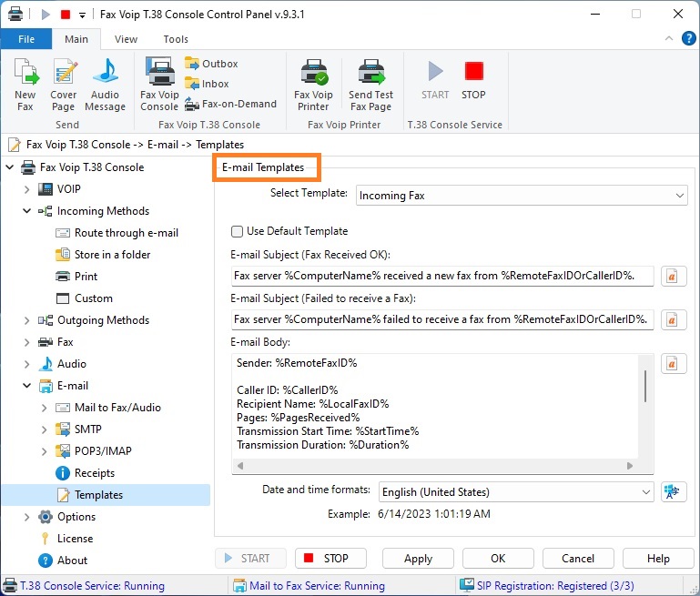Click the T.38 Console Service status icon
This screenshot has height=596, width=700.
[x=10, y=585]
